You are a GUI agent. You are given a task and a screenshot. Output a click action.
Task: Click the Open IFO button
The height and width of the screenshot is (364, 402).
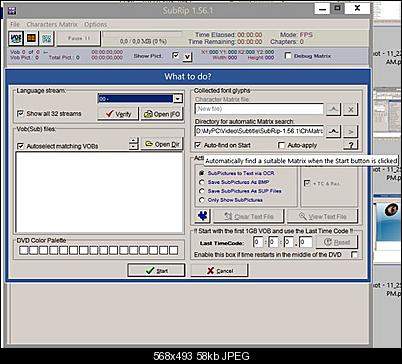coord(162,114)
